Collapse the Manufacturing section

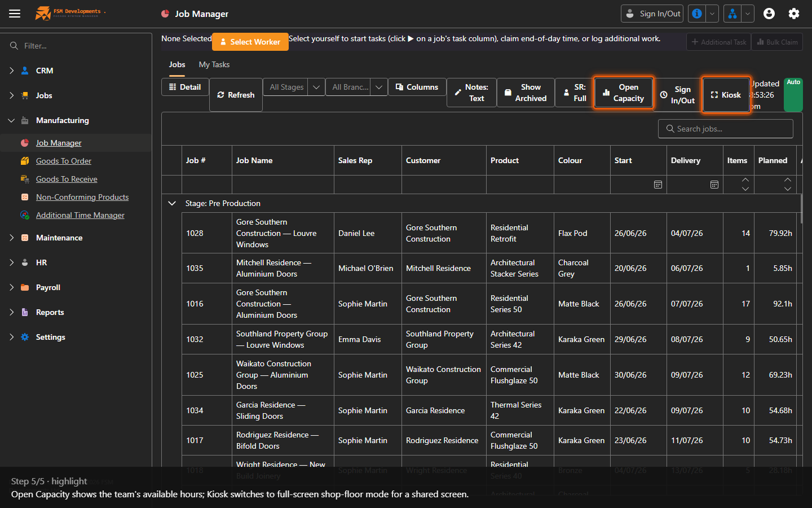tap(11, 120)
